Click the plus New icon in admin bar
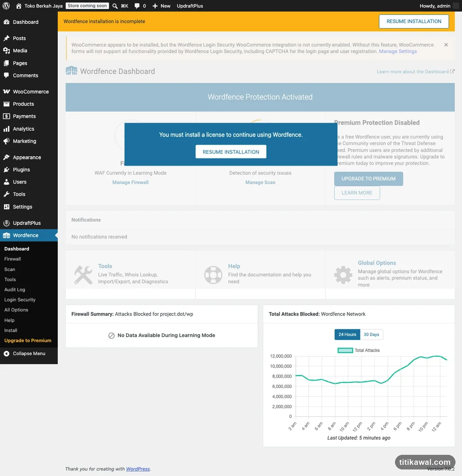The height and width of the screenshot is (476, 462). tap(155, 6)
